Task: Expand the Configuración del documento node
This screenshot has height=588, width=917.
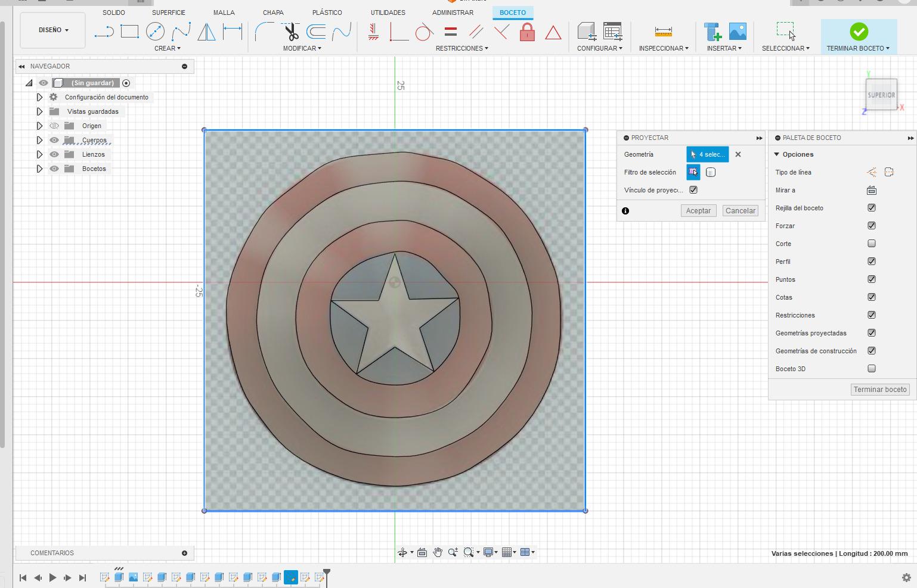Action: point(39,97)
